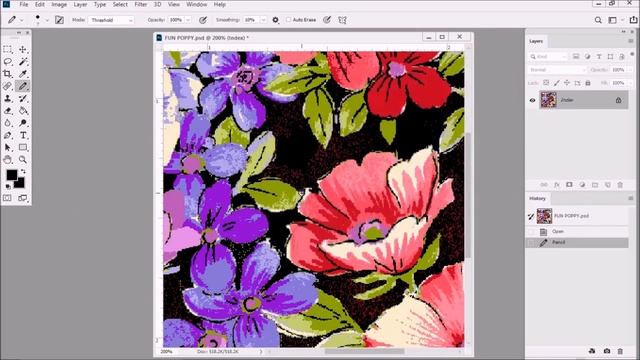The image size is (640, 360).
Task: Select the History Brush tool
Action: point(23,98)
